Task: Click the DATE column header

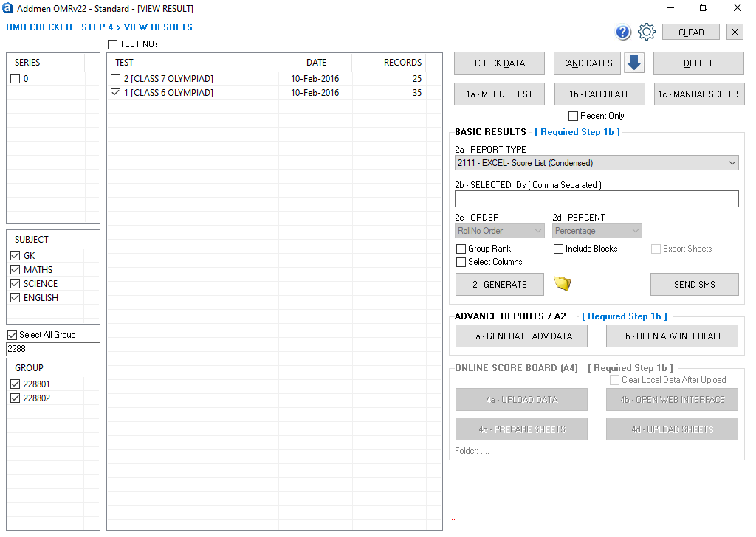Action: point(315,63)
